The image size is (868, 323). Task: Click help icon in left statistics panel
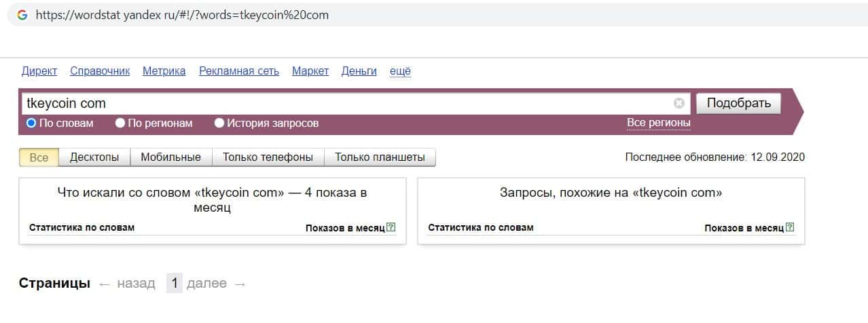391,227
